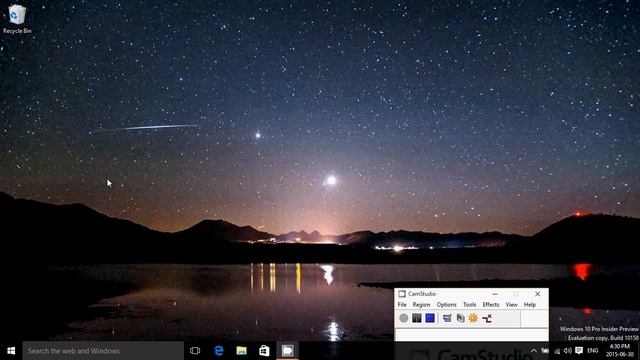Open the Help menu in CamStudio
This screenshot has height=360, width=640.
(530, 304)
